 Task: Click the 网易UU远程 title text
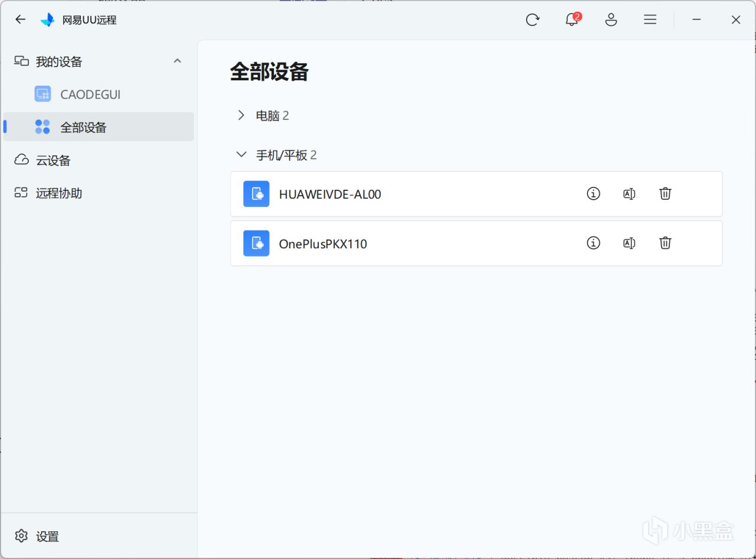(x=90, y=20)
